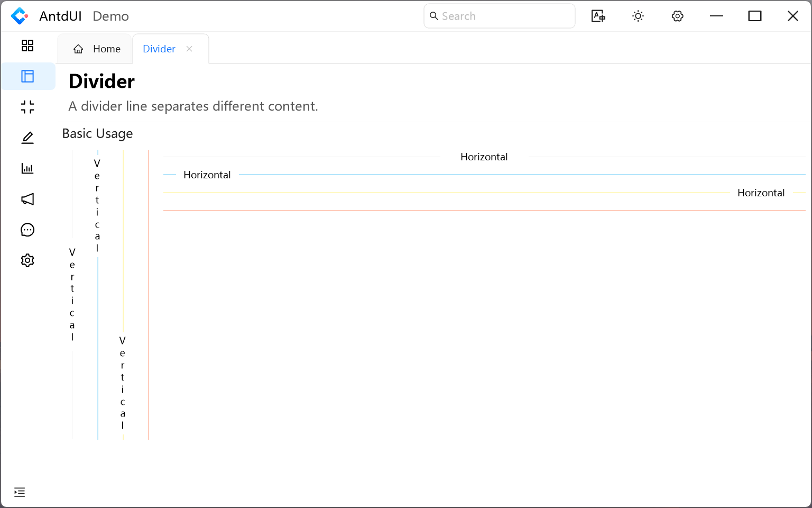Viewport: 812px width, 508px height.
Task: Click the blue Horizontal divider label
Action: click(x=207, y=175)
